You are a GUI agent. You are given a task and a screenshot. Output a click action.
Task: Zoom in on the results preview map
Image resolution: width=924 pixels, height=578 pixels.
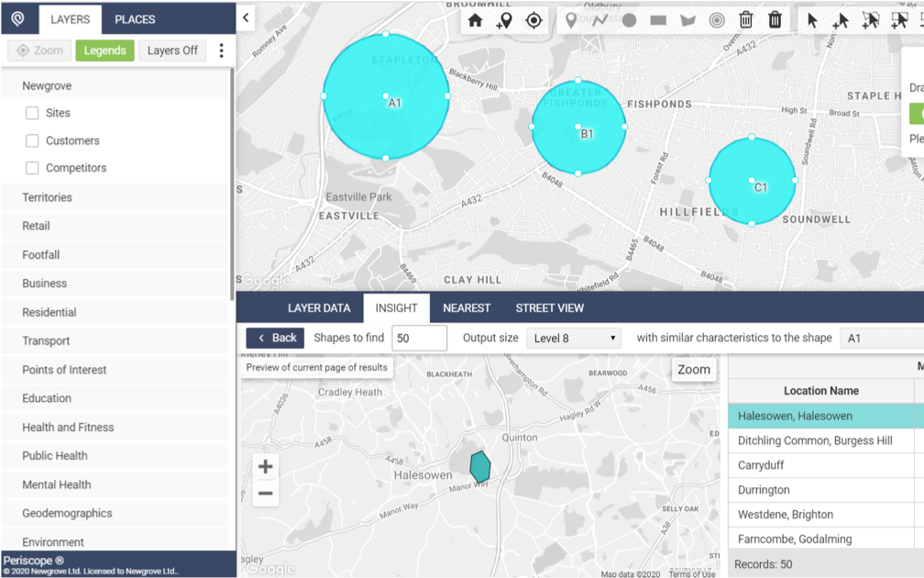point(265,466)
